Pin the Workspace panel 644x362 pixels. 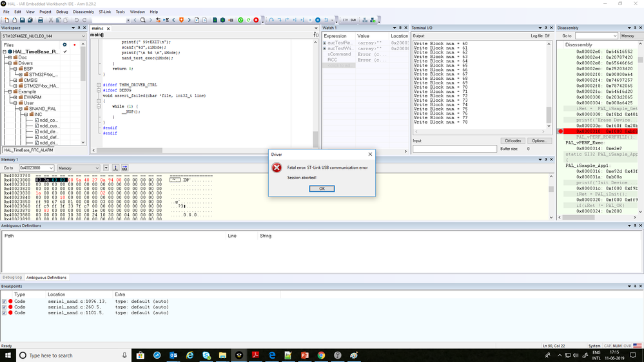point(79,28)
